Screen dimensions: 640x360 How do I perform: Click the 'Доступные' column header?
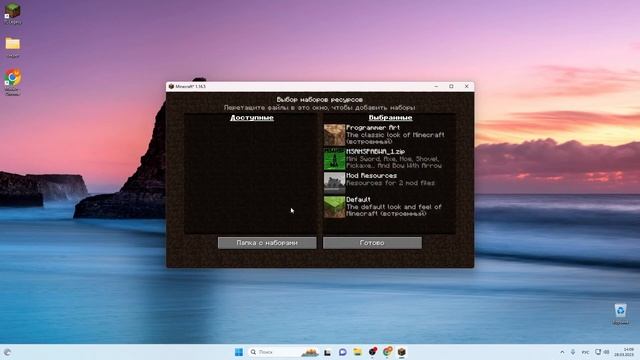252,118
